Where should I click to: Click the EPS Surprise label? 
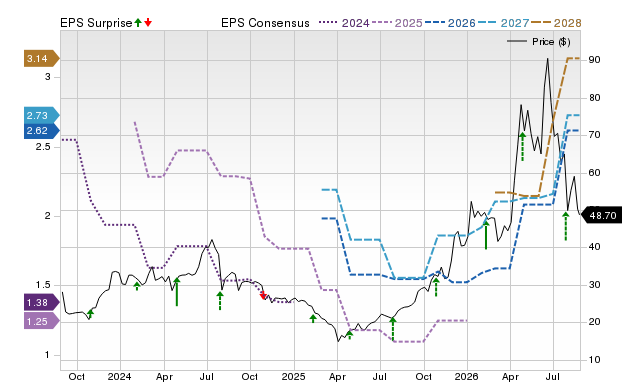(x=96, y=23)
